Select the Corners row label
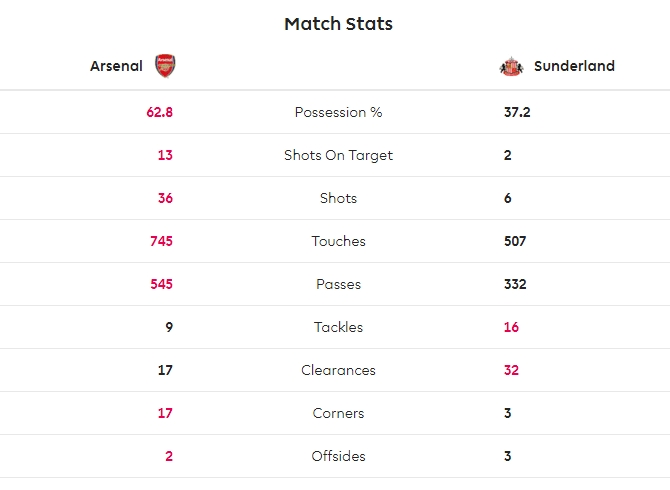This screenshot has height=490, width=670. [x=338, y=413]
